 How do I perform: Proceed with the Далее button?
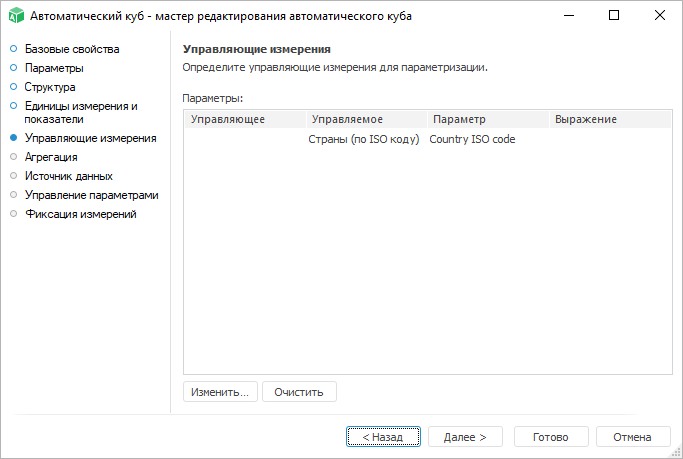click(465, 437)
